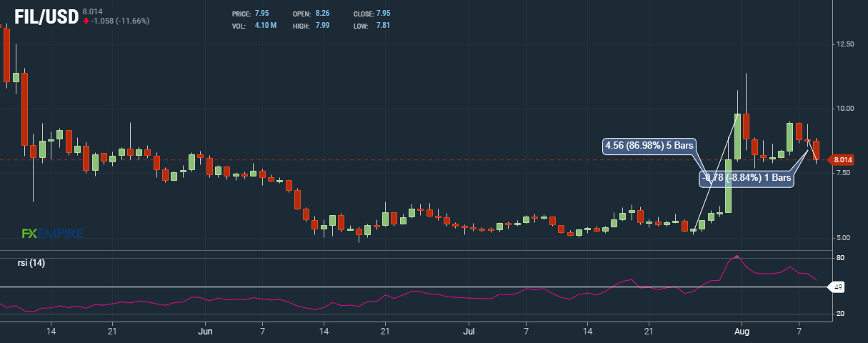Screen dimensions: 868x343
Task: Click the LOW: 7.81 readout
Action: [371, 26]
